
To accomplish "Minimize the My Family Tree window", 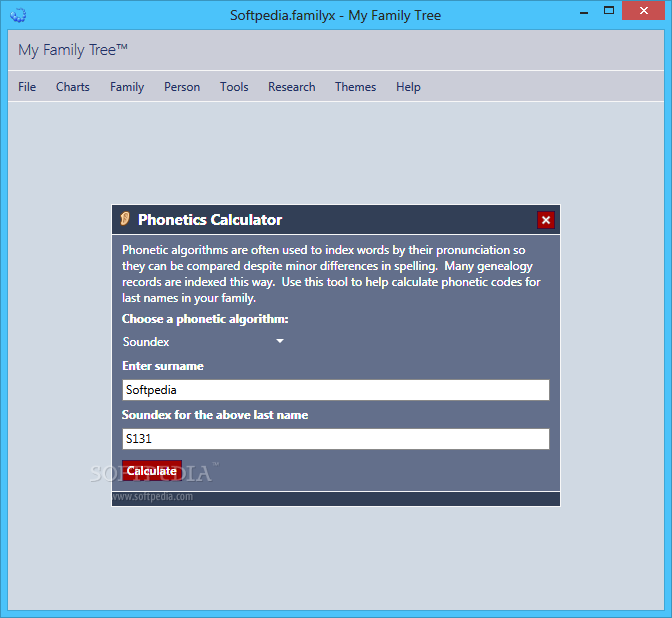I will click(x=584, y=12).
